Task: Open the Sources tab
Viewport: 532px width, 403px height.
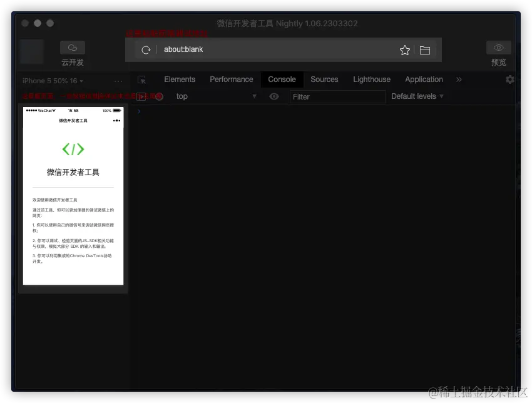Action: pyautogui.click(x=324, y=79)
